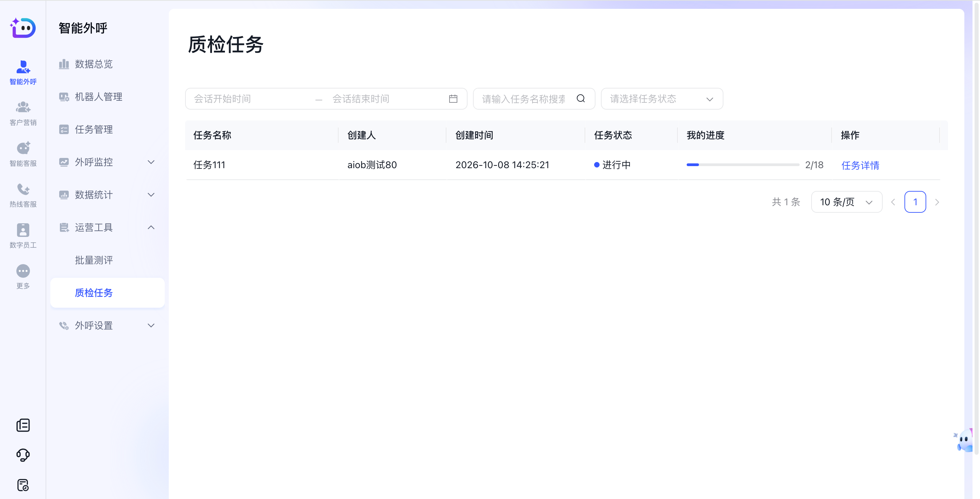Select 质检任务 submenu item

tap(108, 293)
